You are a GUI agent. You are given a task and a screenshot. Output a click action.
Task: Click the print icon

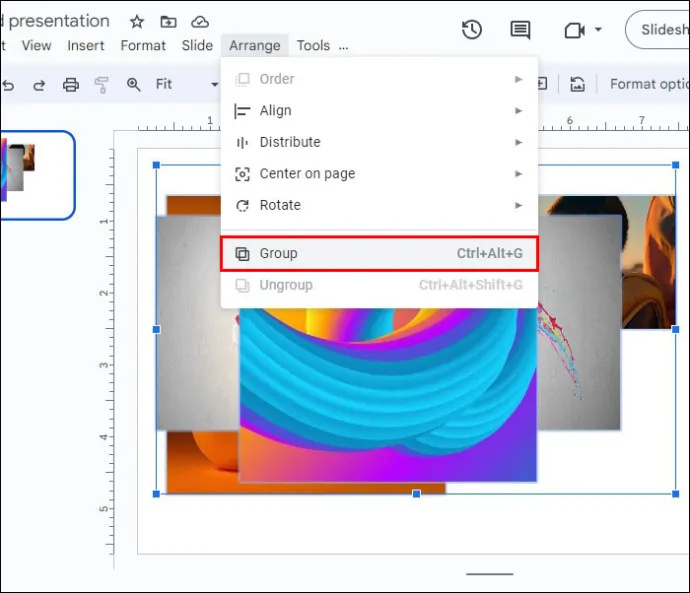pos(71,84)
